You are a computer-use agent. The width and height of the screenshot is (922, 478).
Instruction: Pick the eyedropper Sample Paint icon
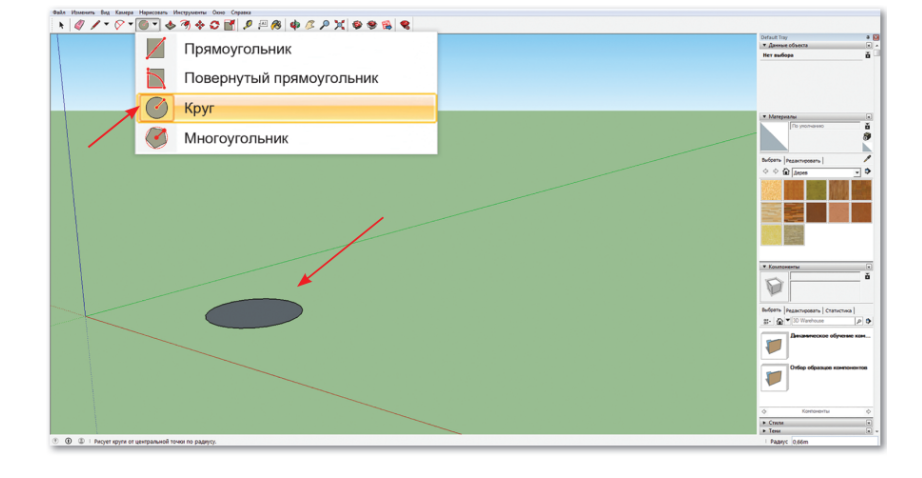867,159
